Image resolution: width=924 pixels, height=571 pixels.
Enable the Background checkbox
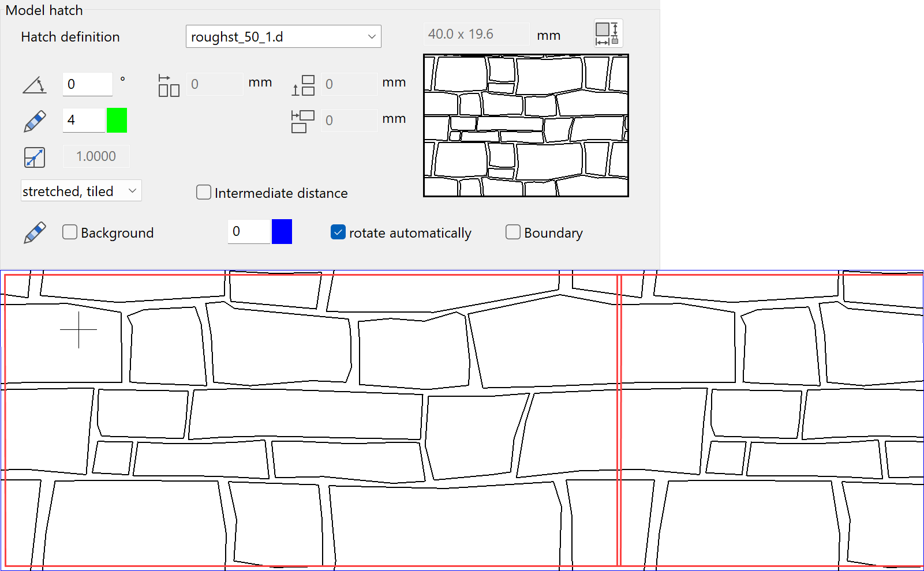(69, 232)
